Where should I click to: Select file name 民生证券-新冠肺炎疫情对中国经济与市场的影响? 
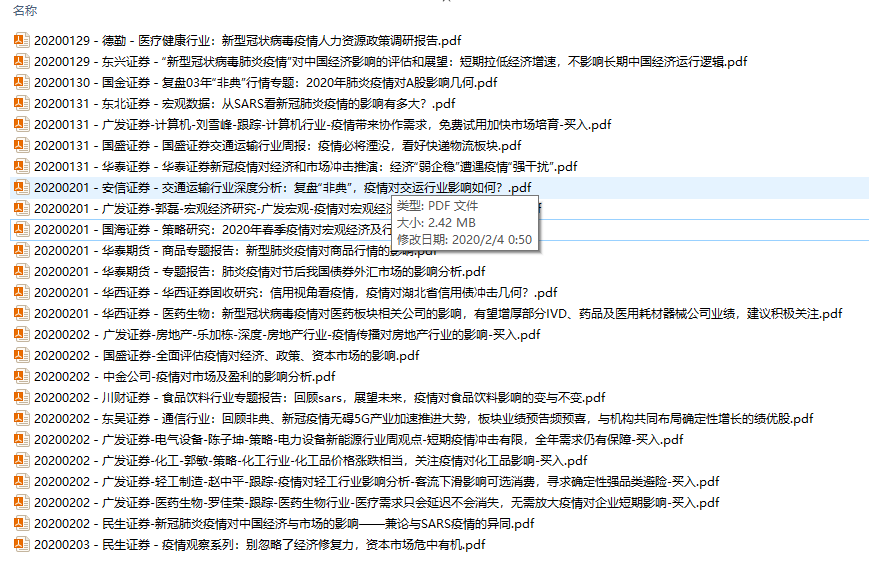point(284,524)
